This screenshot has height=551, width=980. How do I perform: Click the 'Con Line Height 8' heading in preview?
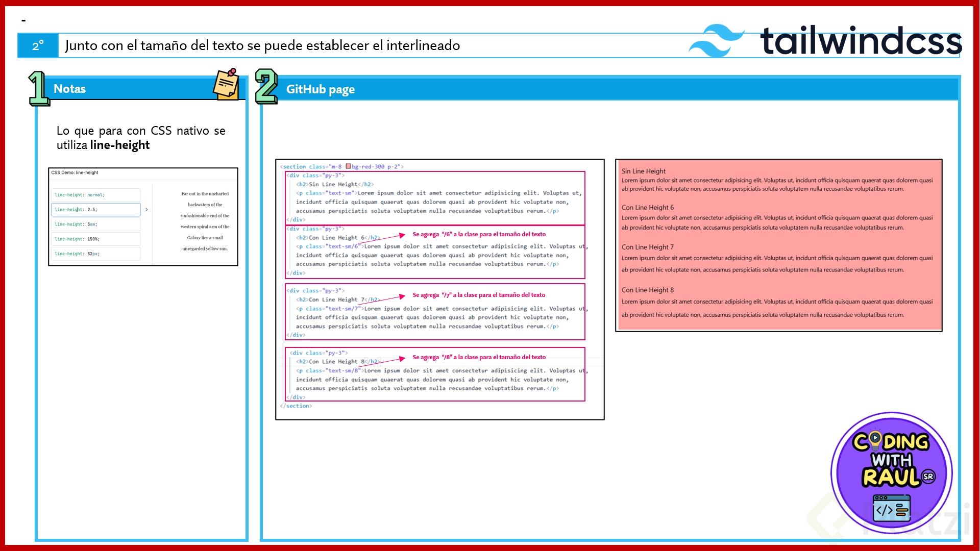coord(647,290)
